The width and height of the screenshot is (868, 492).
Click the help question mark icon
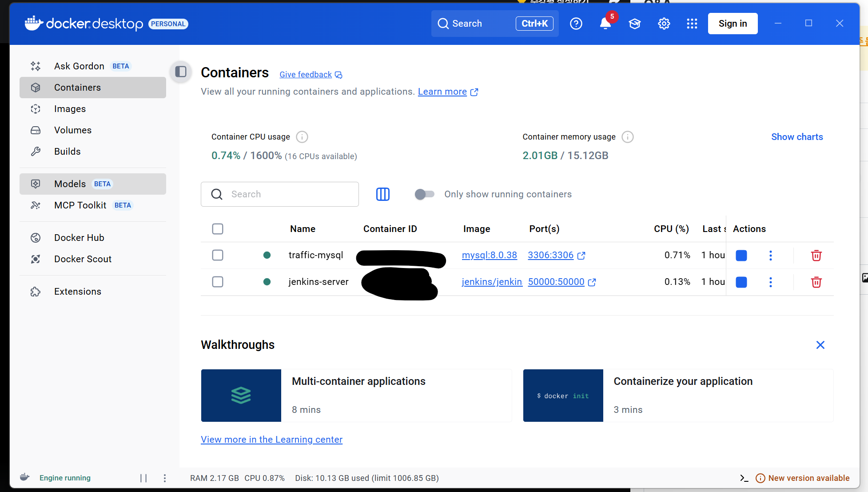click(576, 24)
